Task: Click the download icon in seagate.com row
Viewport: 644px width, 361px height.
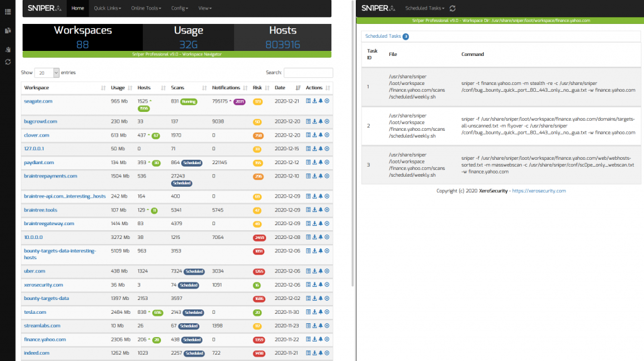Action: tap(314, 101)
